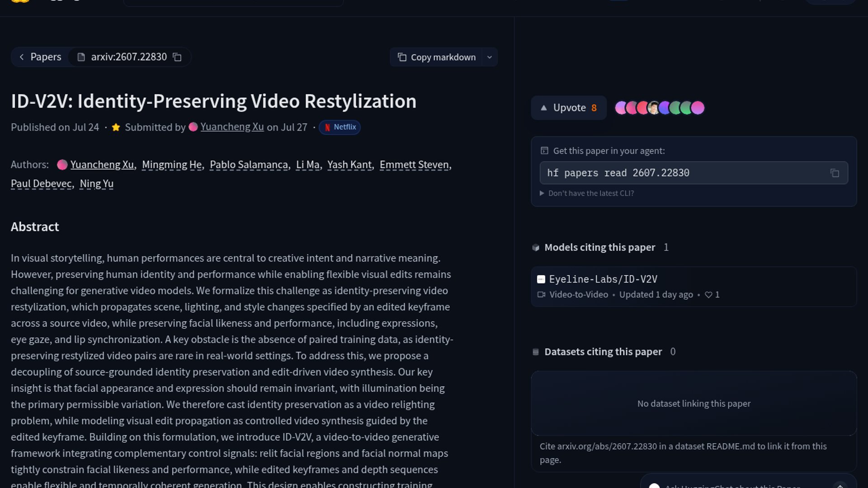Click the upvoters avatar stack

pos(660,108)
